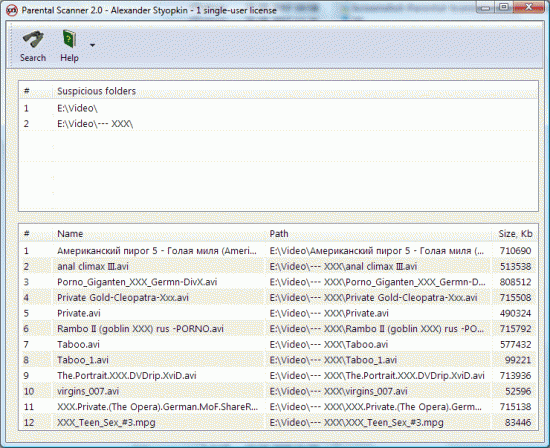Viewport: 550px width, 448px height.
Task: Click the XXX.Private.(The Opera) file name
Action: coord(157,407)
